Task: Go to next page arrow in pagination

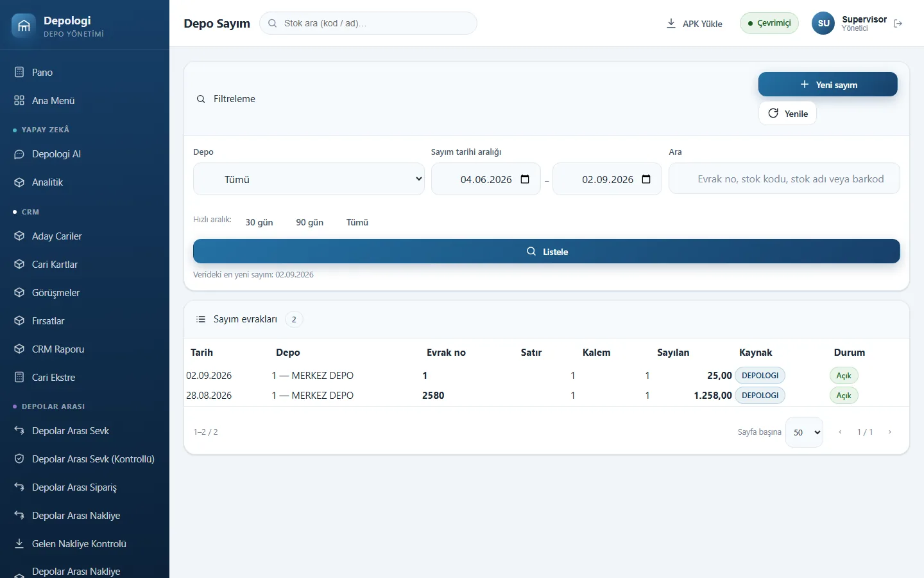Action: click(x=890, y=432)
